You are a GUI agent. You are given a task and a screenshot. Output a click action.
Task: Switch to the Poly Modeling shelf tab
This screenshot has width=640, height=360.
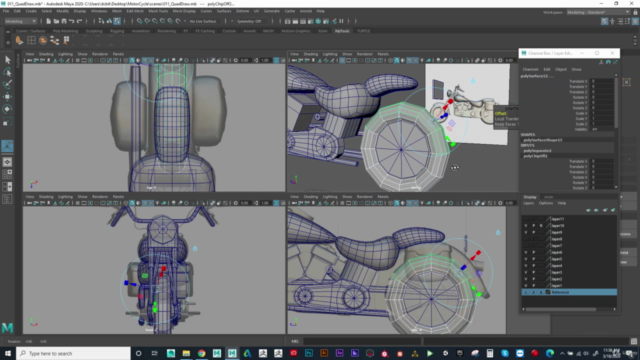pos(65,31)
